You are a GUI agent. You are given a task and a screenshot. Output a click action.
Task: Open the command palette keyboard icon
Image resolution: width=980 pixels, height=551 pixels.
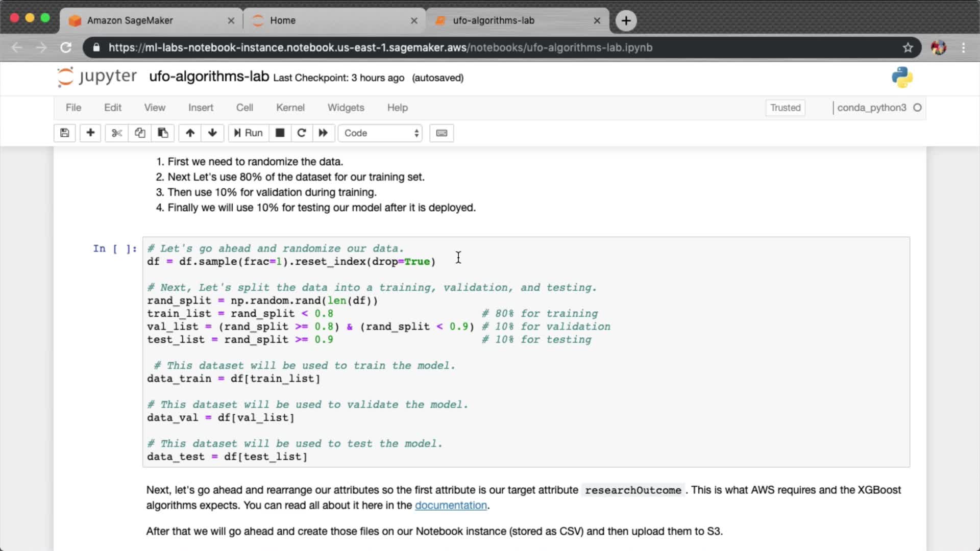pyautogui.click(x=442, y=133)
